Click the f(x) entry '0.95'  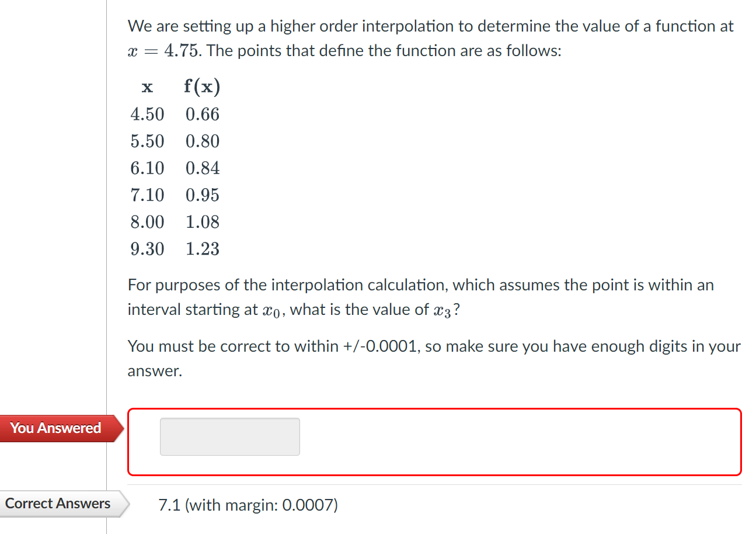[202, 195]
